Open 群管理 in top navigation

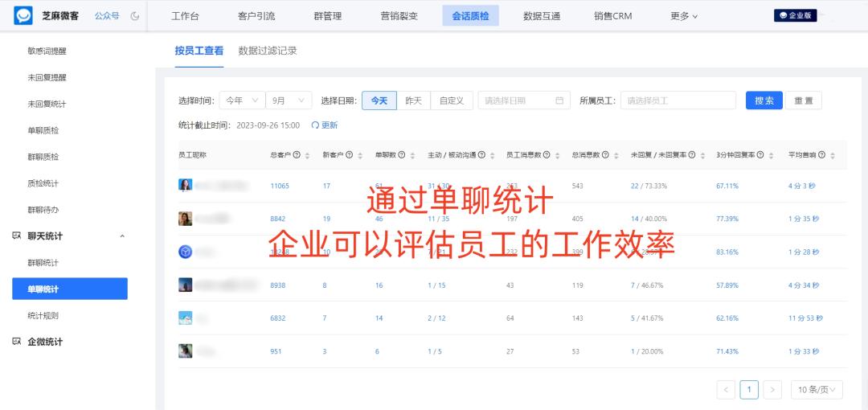coord(328,16)
